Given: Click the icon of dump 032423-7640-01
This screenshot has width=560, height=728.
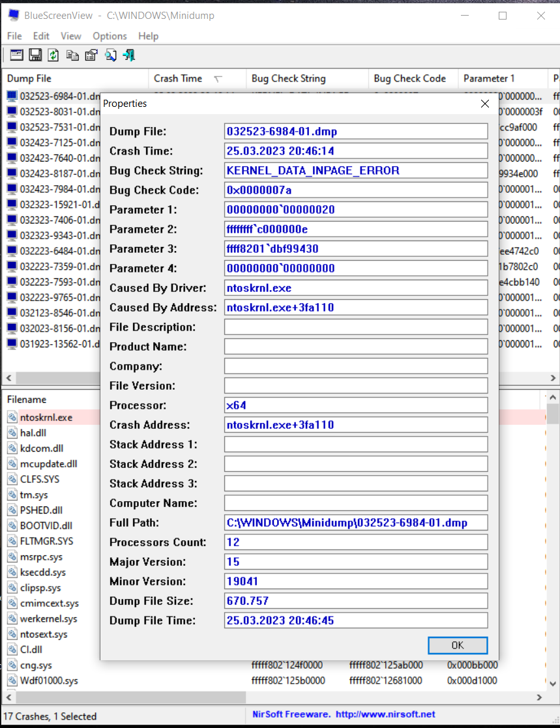Looking at the screenshot, I should pos(12,158).
